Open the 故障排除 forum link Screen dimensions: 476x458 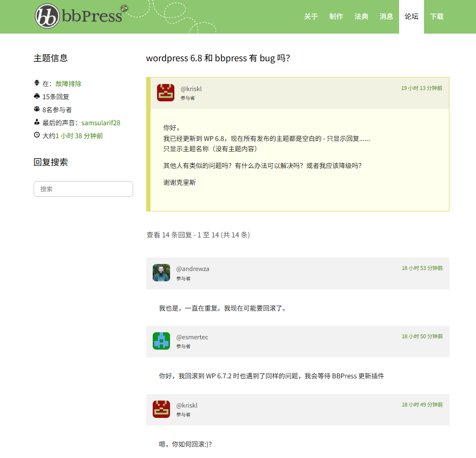click(x=68, y=84)
